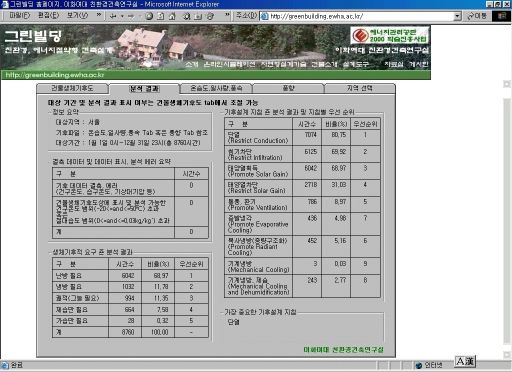This screenshot has height=372, width=512.
Task: Go to Home page via house icon
Action: 172,16
